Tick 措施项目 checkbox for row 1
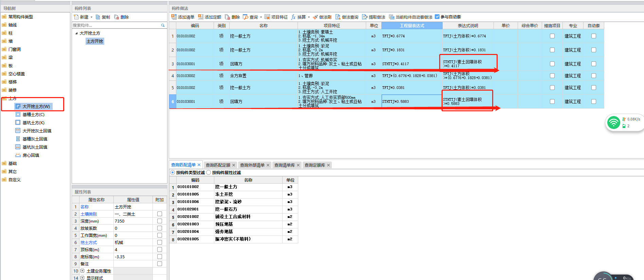 [552, 36]
